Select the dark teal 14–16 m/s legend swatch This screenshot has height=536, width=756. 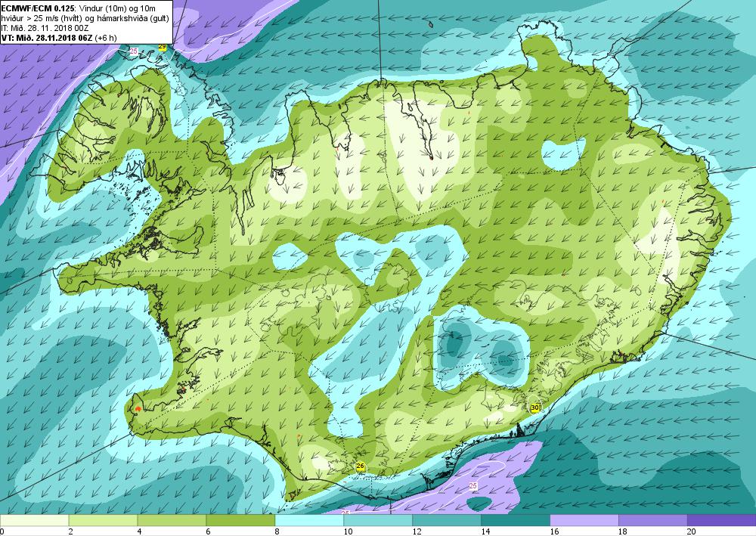click(516, 520)
